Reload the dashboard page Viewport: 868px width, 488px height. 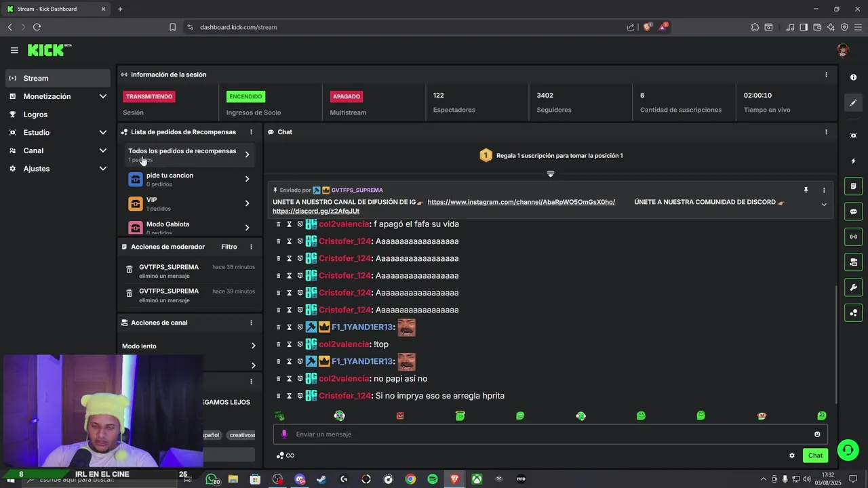(x=37, y=27)
